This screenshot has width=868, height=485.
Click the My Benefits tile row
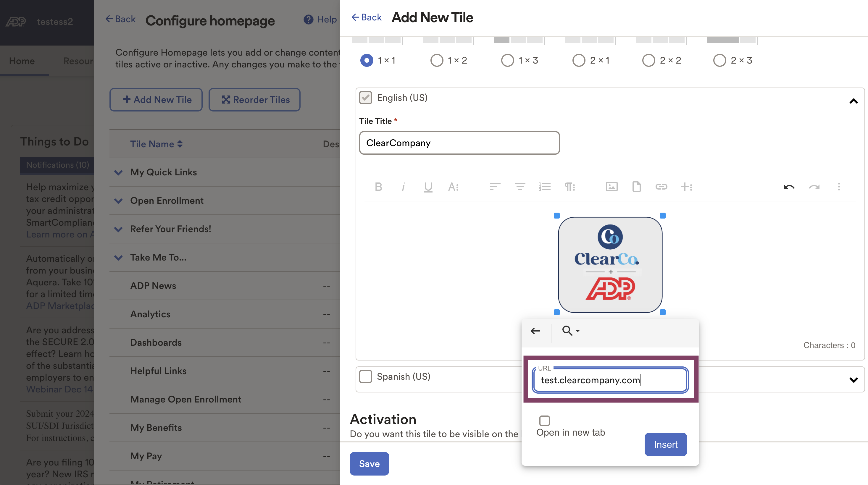pyautogui.click(x=225, y=428)
